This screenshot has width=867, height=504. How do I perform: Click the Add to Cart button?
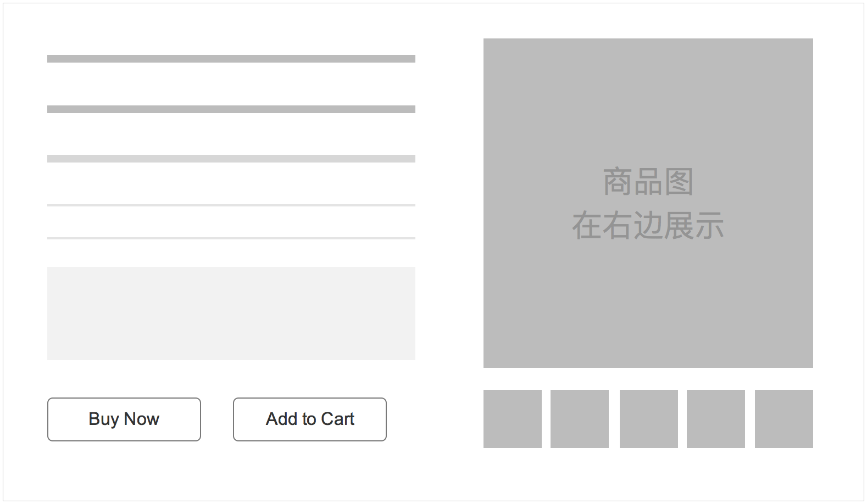click(310, 419)
